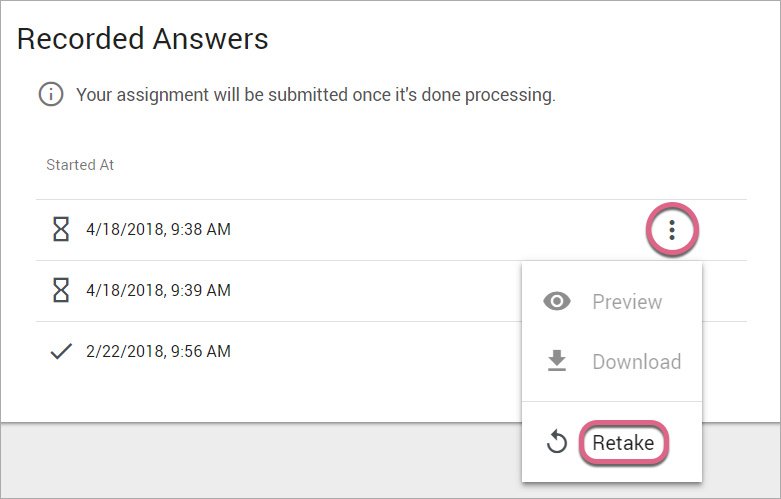This screenshot has height=499, width=781.
Task: Click the assignment processing notice text
Action: click(x=315, y=96)
